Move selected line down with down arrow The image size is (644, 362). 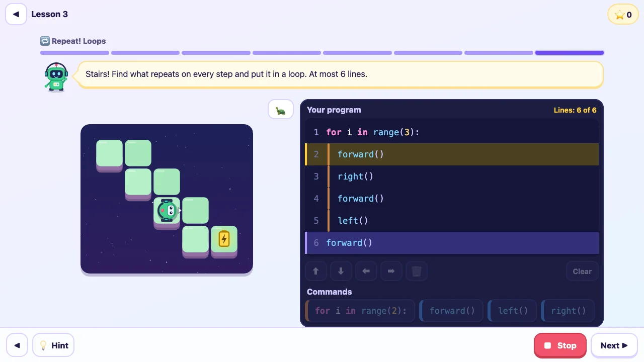(x=341, y=271)
